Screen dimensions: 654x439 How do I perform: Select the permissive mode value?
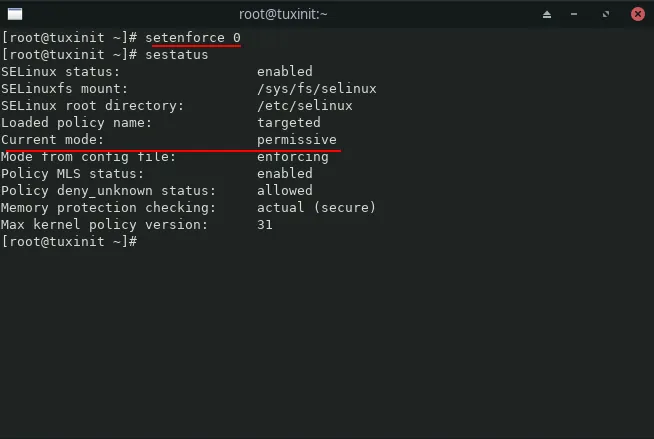click(x=297, y=140)
